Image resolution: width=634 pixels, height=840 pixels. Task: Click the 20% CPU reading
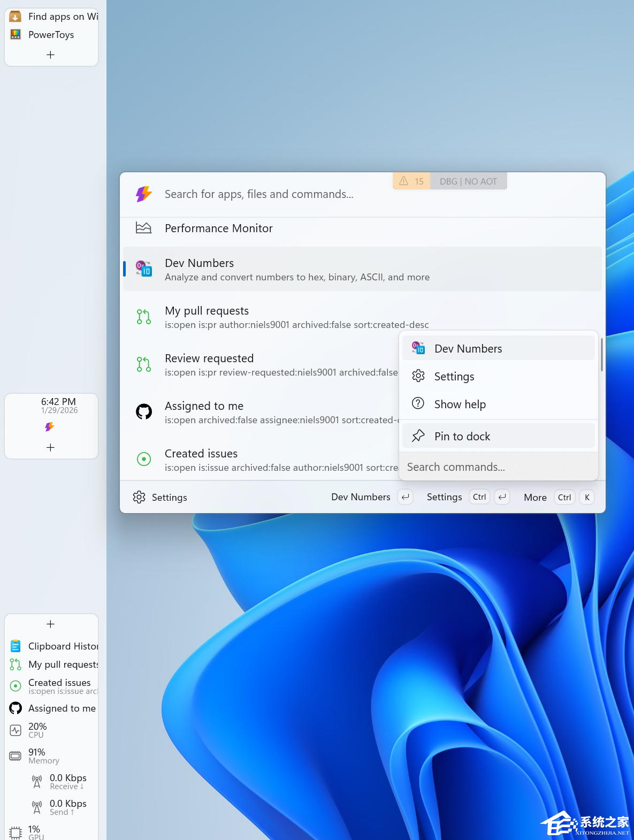tap(37, 730)
